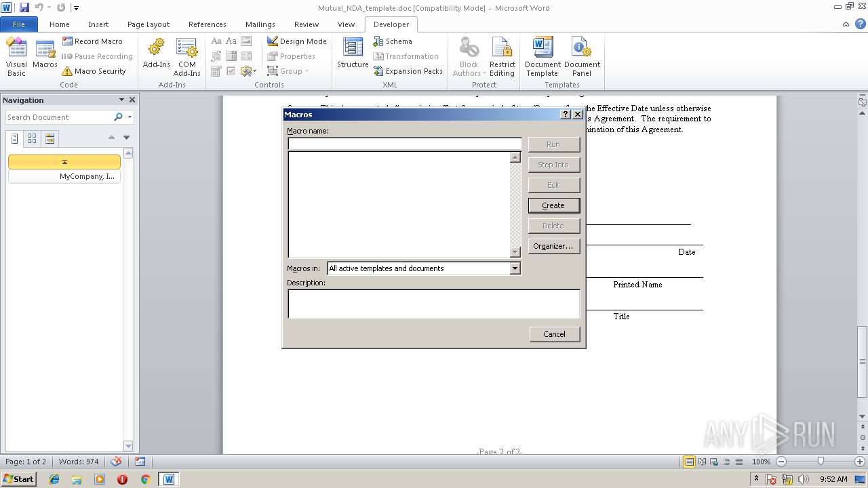Go to next heading arrow in Navigation

point(126,138)
